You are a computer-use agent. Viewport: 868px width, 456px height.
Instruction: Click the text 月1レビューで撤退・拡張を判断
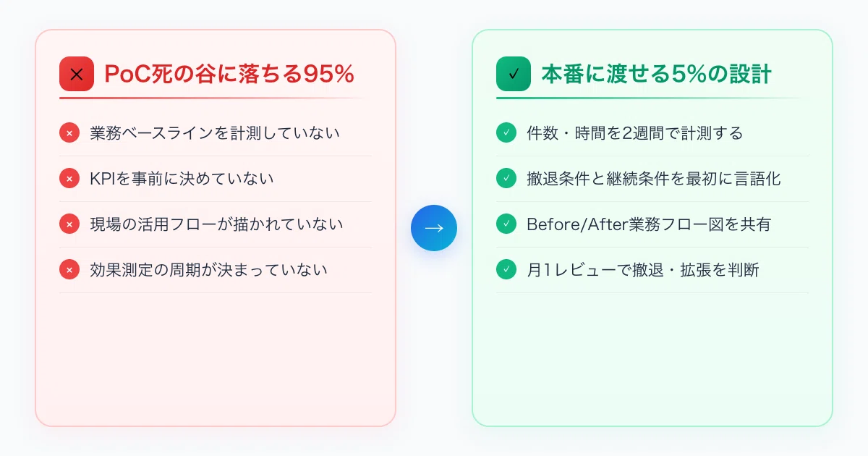(643, 270)
